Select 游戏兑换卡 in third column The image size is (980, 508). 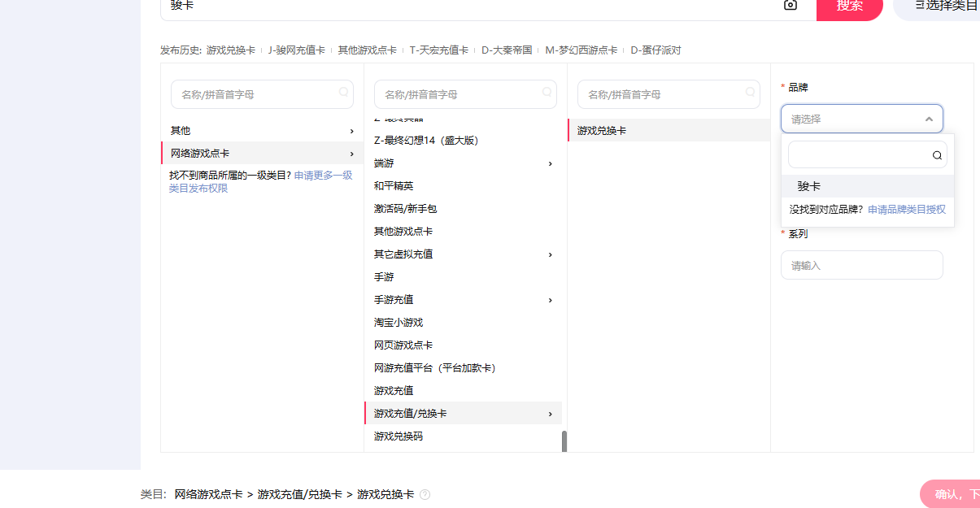(x=602, y=131)
